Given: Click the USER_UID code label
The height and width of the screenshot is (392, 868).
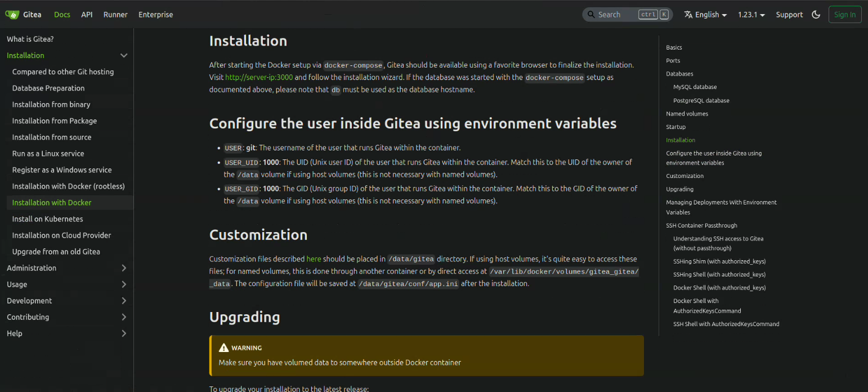Looking at the screenshot, I should pos(241,163).
